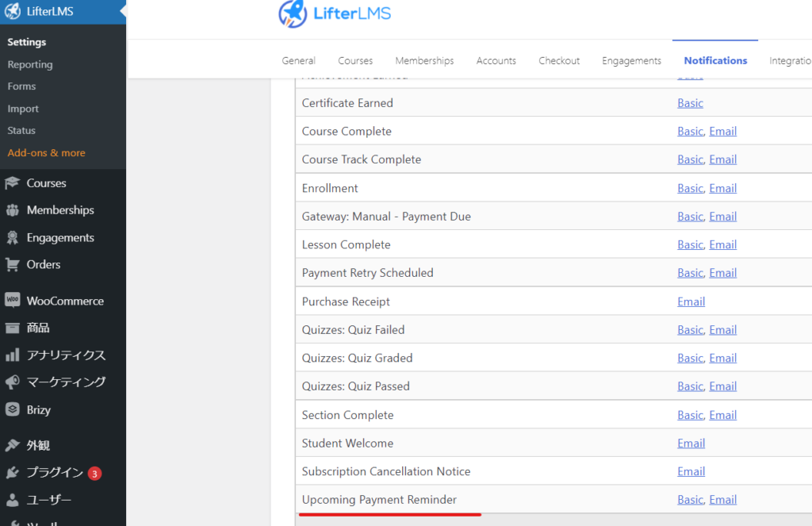Click the LifterLMS rocket icon in sidebar
The image size is (812, 526).
(x=13, y=11)
